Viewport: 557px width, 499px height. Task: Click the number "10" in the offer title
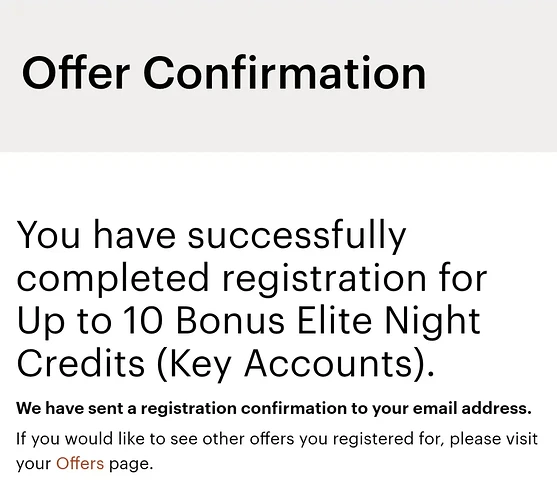tap(143, 320)
